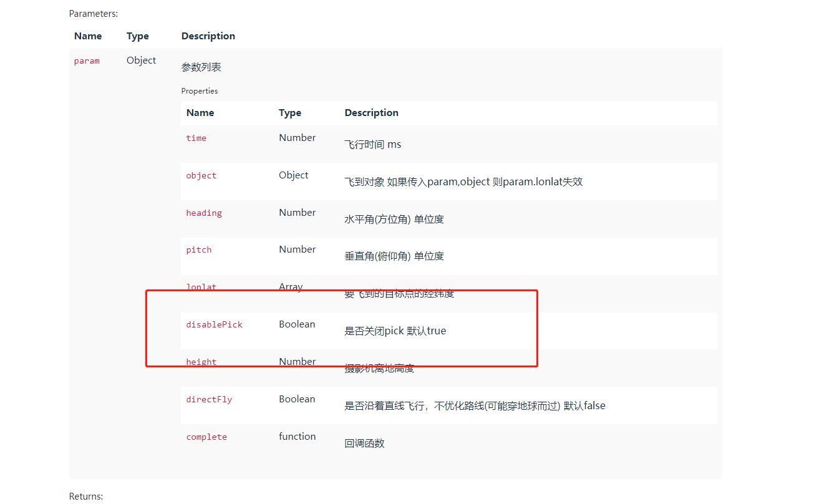Viewport: 822px width, 504px height.
Task: Click 'Array' type in the lonlat row
Action: coord(291,286)
